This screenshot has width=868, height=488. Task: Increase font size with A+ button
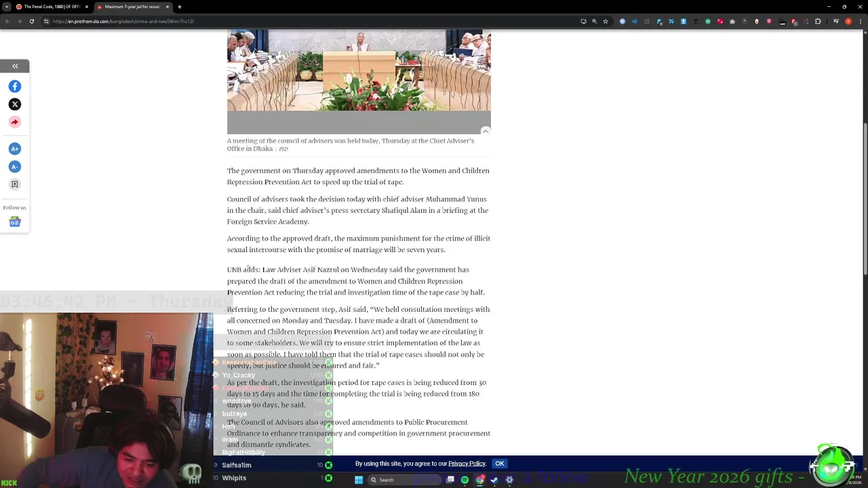point(15,148)
